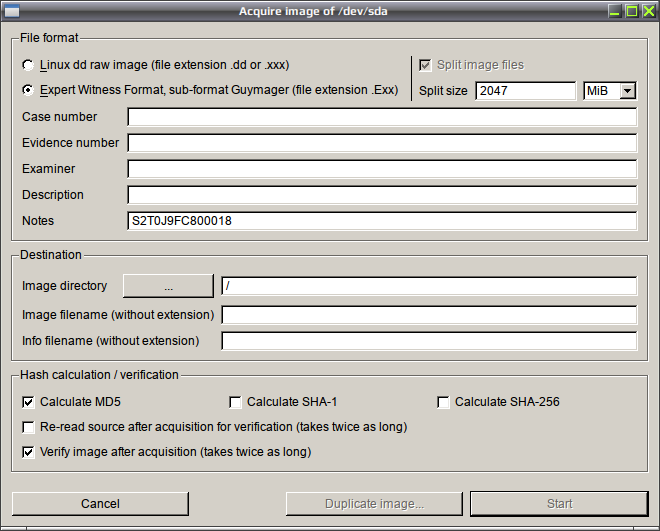The width and height of the screenshot is (660, 531).
Task: Click the Cancel button
Action: tap(100, 504)
